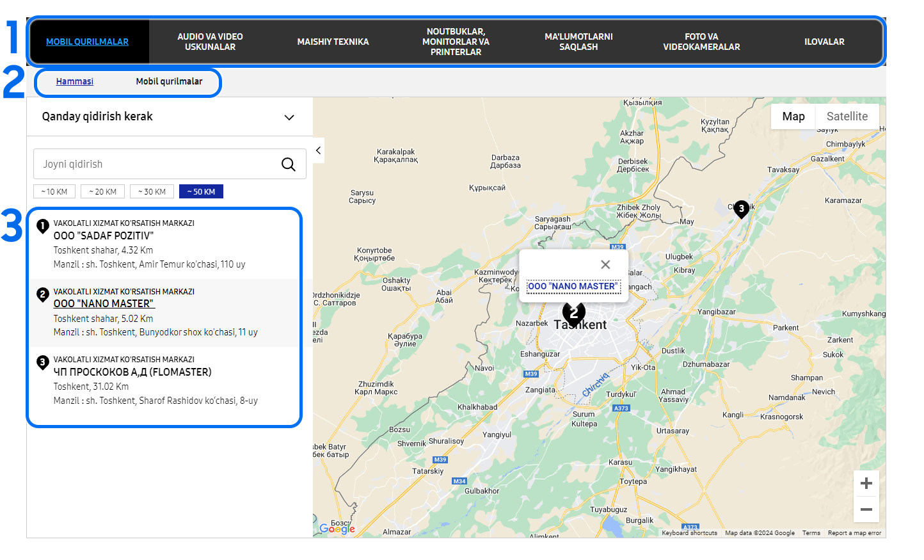The height and width of the screenshot is (560, 924).
Task: Open the map Terms link
Action: tap(811, 532)
